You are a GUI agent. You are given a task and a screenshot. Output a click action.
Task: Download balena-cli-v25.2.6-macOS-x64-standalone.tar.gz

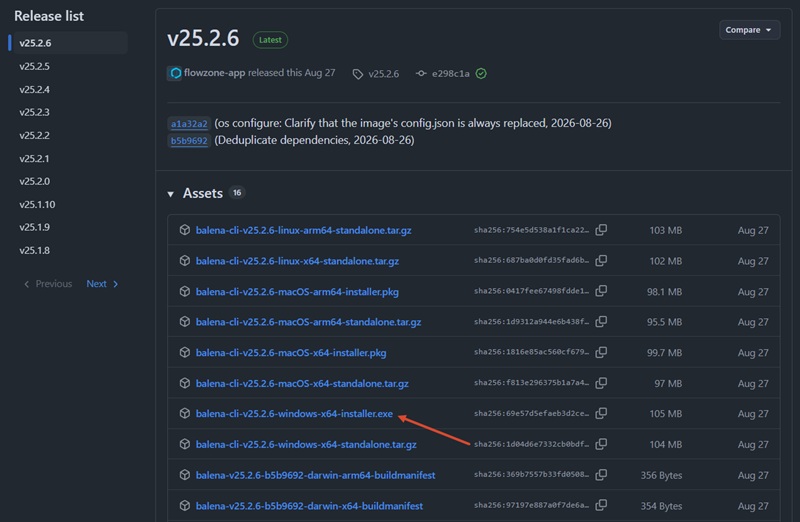(303, 383)
